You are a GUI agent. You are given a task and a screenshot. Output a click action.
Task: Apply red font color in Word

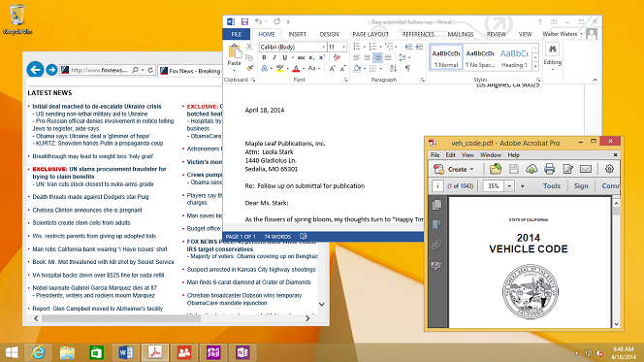[296, 68]
